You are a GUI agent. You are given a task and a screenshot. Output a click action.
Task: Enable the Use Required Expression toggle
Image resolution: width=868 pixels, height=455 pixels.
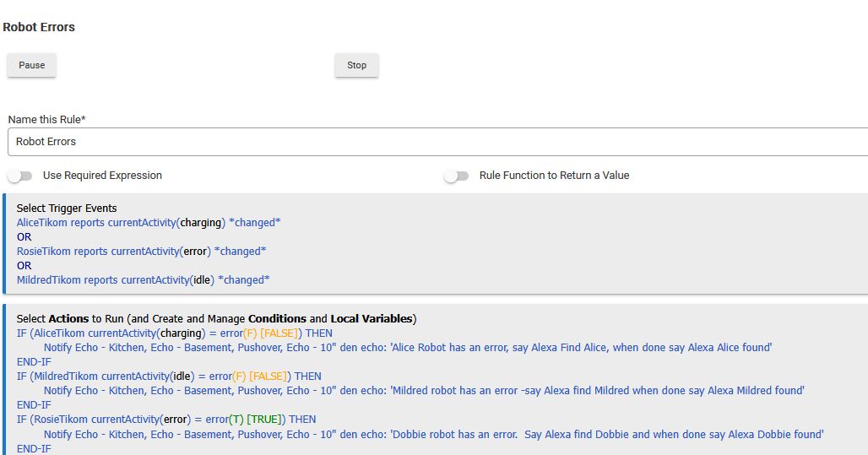click(20, 176)
